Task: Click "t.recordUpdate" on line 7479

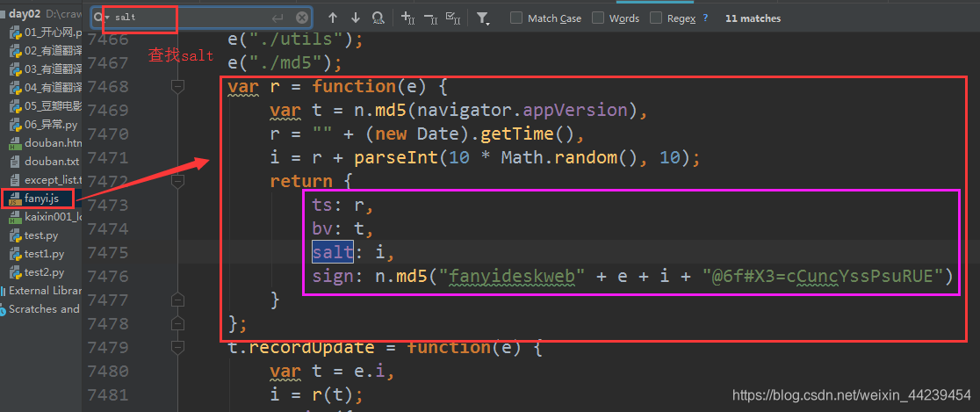Action: click(301, 348)
